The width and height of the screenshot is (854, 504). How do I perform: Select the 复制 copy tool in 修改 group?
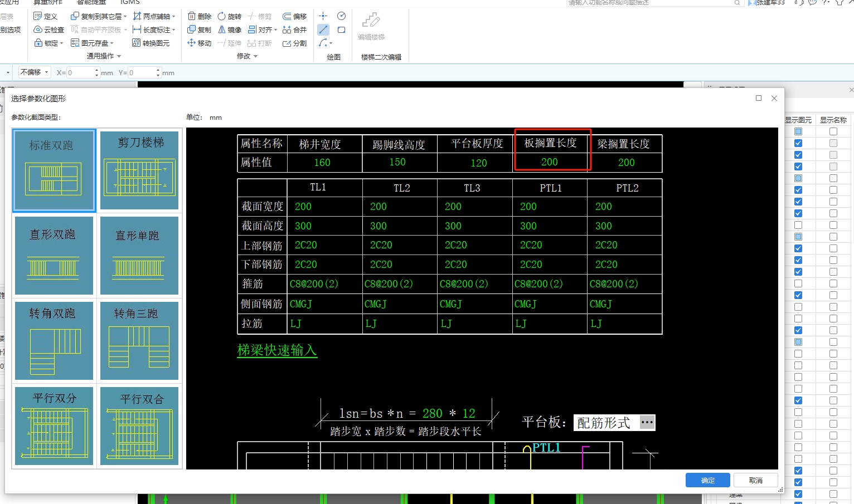pyautogui.click(x=200, y=30)
